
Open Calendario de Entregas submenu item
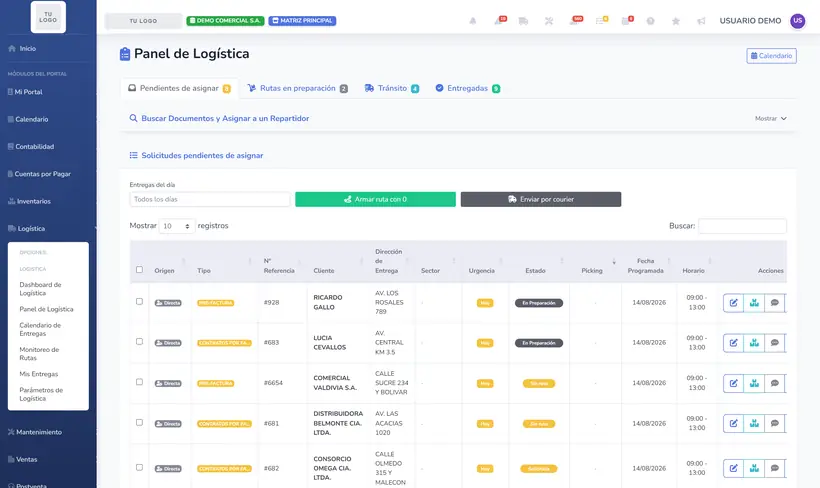tap(40, 329)
